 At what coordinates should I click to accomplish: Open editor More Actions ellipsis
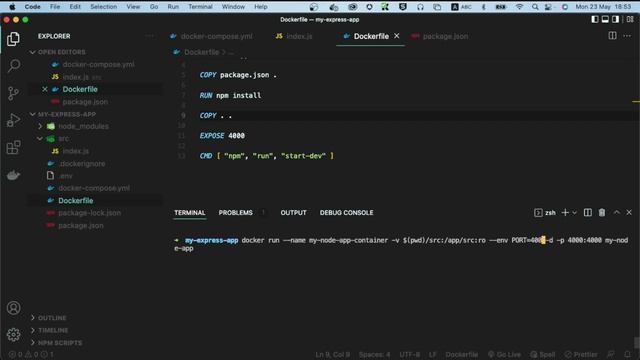click(x=627, y=36)
